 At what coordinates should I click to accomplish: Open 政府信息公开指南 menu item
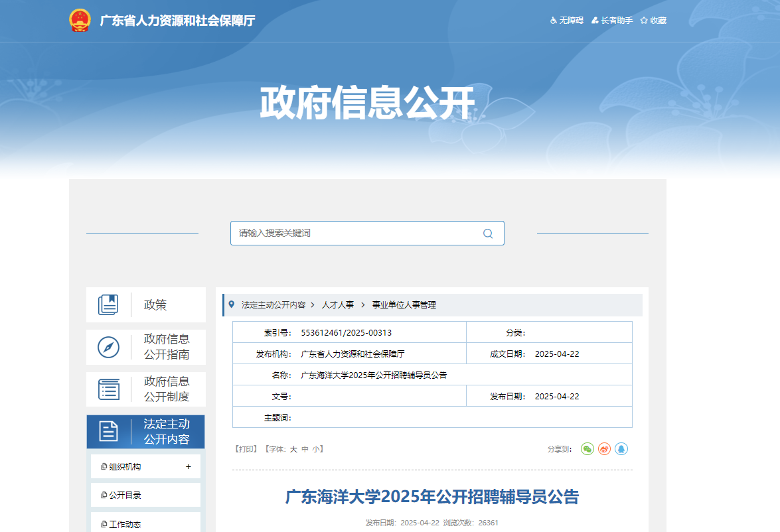pos(146,347)
